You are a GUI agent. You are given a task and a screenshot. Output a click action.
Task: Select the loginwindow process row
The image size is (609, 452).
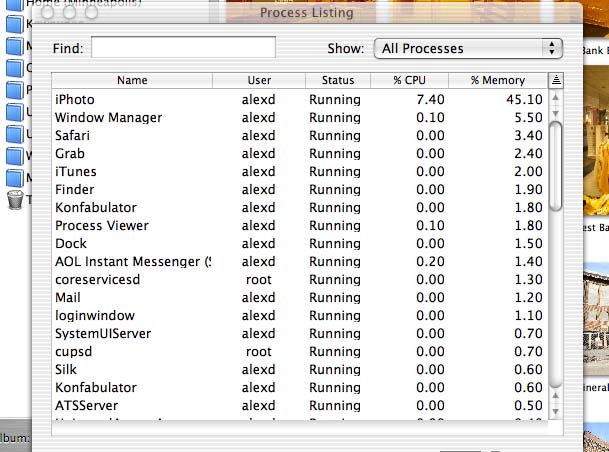pos(299,315)
